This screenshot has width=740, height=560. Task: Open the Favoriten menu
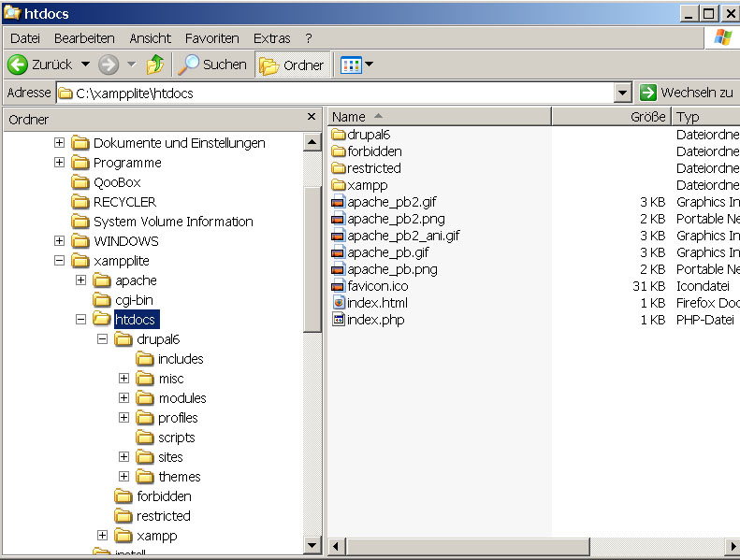pyautogui.click(x=211, y=38)
